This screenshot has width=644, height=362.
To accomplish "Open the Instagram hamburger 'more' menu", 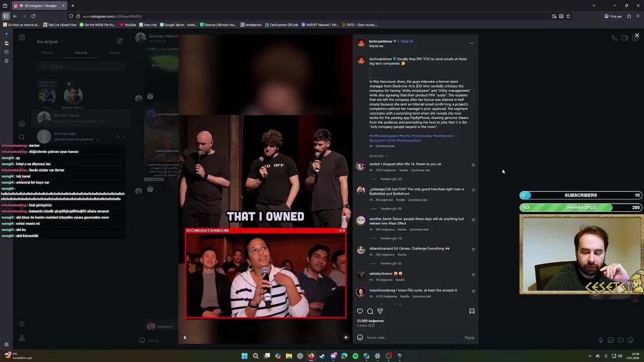I will click(x=22, y=324).
